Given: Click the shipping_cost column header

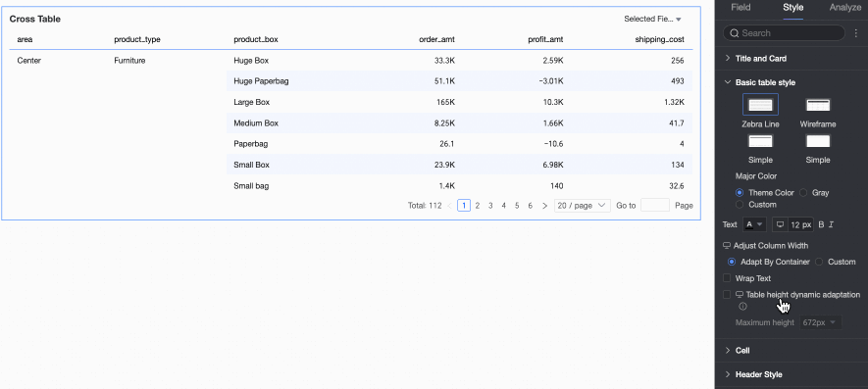Looking at the screenshot, I should click(660, 39).
